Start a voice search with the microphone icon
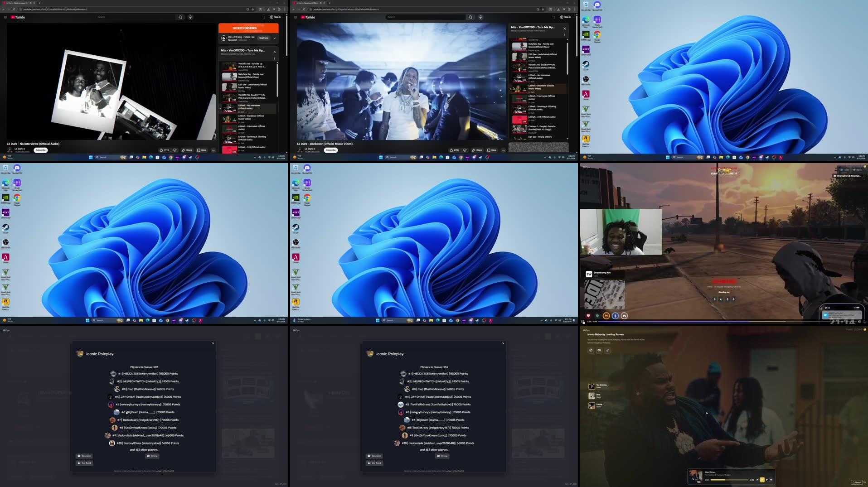 [x=480, y=17]
